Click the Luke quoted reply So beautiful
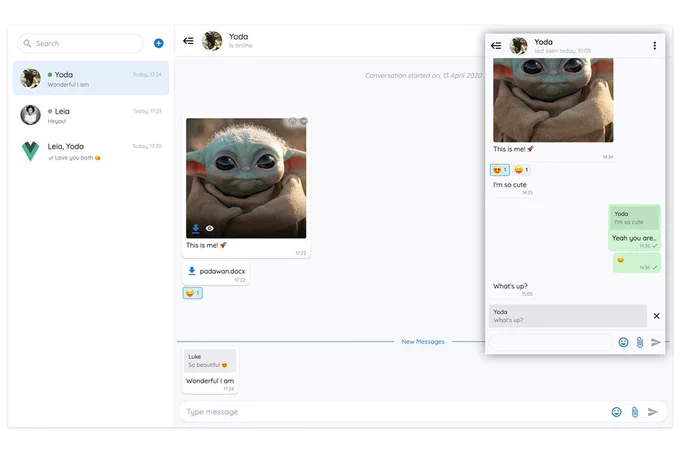The width and height of the screenshot is (680, 451). coord(210,361)
